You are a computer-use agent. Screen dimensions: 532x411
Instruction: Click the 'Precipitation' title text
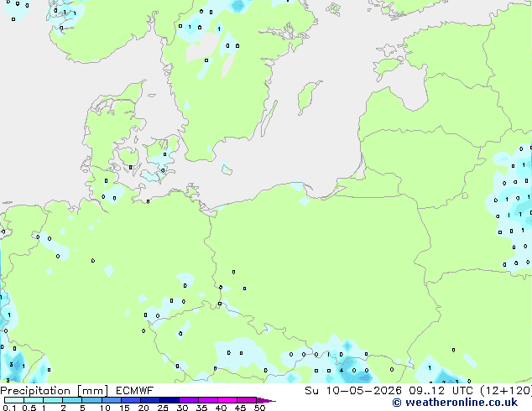[x=35, y=391]
